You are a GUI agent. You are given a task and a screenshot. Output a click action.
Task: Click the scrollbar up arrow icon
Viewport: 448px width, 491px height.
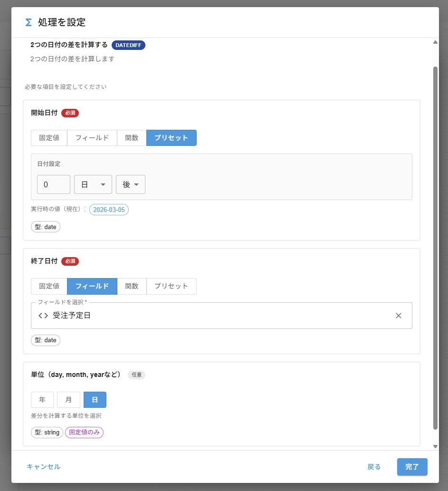(x=435, y=42)
